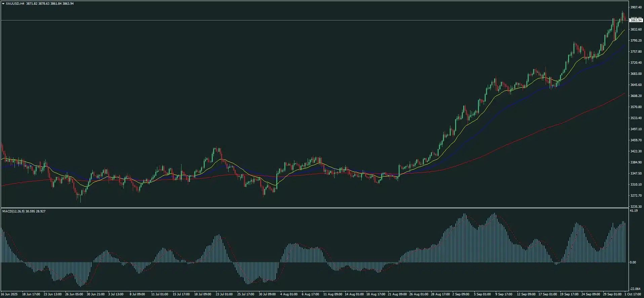Click the 0.00 MACD scale label

point(633,262)
